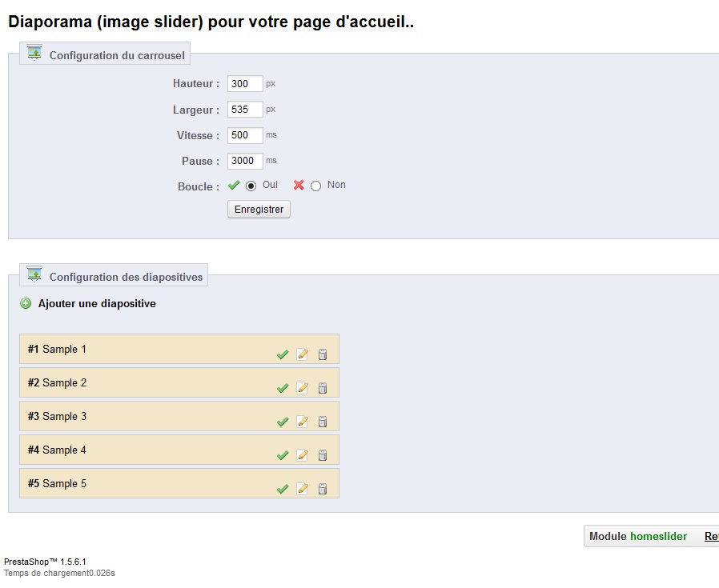Click into the Hauteur input field
The width and height of the screenshot is (719, 588).
pyautogui.click(x=245, y=84)
